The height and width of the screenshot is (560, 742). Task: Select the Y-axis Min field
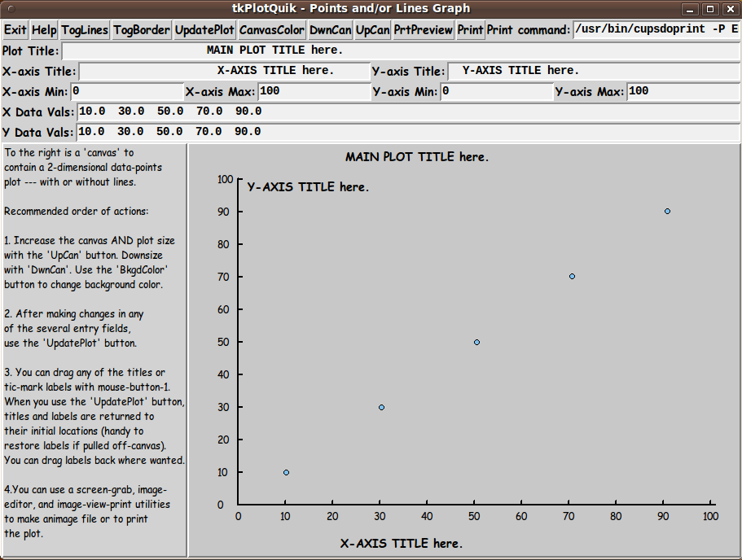coord(497,91)
